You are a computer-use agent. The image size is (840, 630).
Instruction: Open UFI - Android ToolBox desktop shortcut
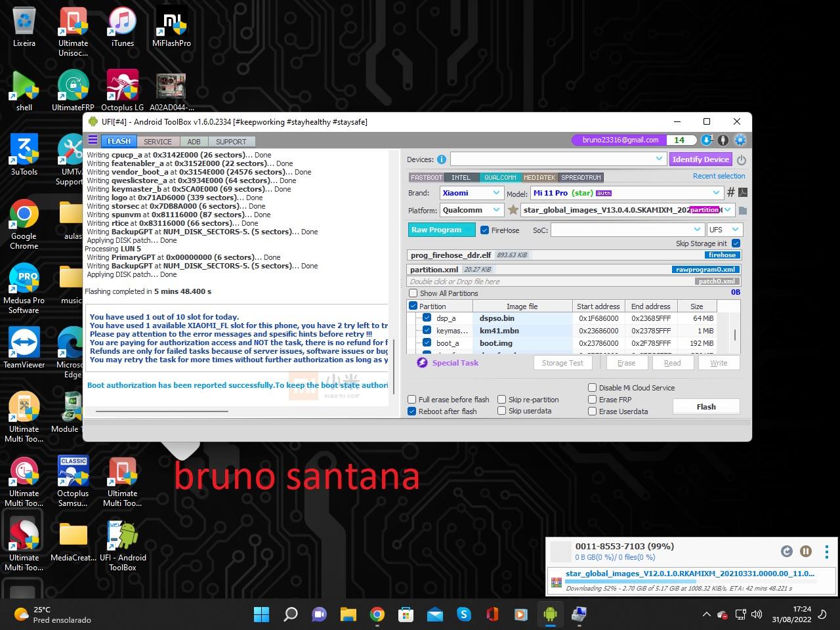pos(123,546)
